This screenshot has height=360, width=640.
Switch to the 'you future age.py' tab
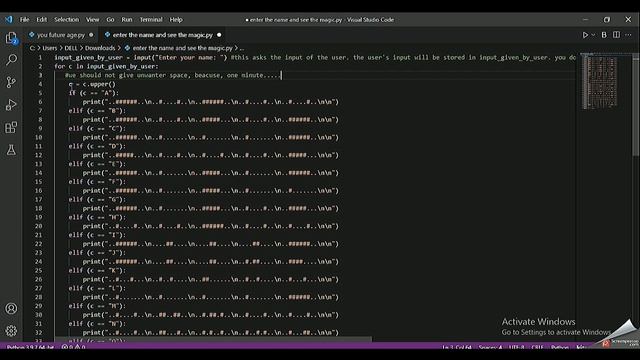tap(61, 35)
